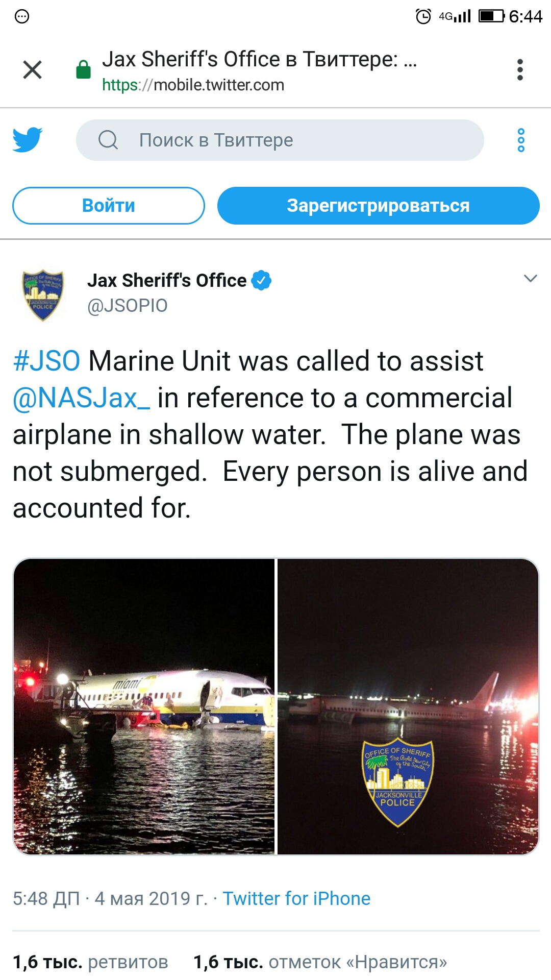This screenshot has height=980, width=551.
Task: Tap the "Зарегистрироваться" sign-up button
Action: click(x=378, y=206)
